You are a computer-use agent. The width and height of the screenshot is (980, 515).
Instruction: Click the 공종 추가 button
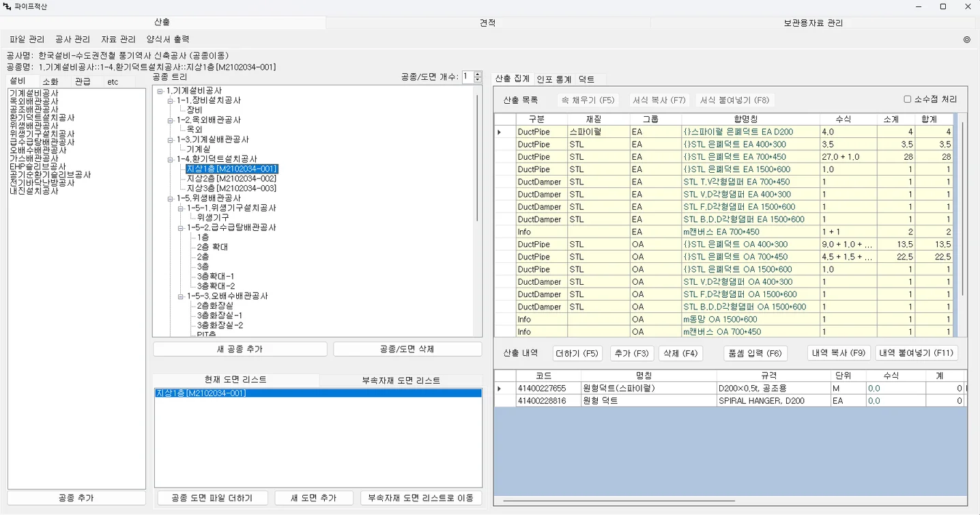click(x=76, y=498)
